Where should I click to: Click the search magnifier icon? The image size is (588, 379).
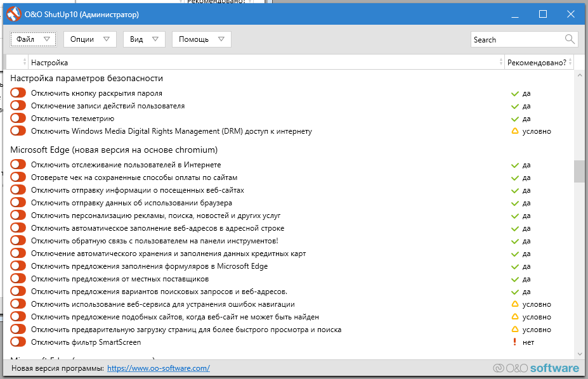pos(570,39)
